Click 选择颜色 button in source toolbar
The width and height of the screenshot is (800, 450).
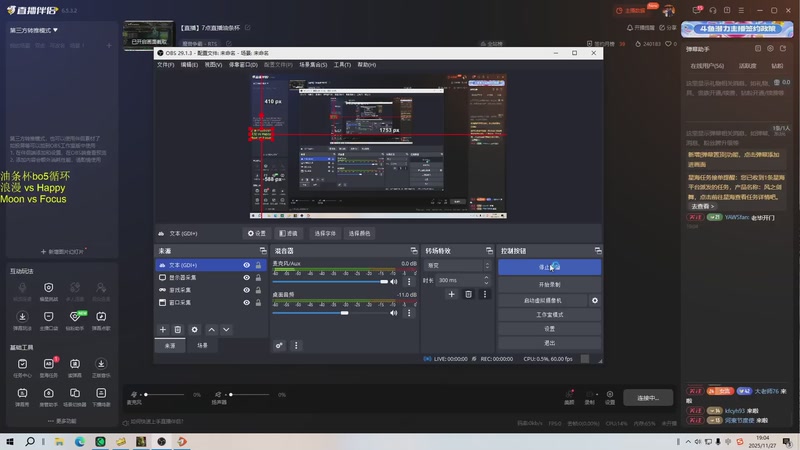click(359, 233)
